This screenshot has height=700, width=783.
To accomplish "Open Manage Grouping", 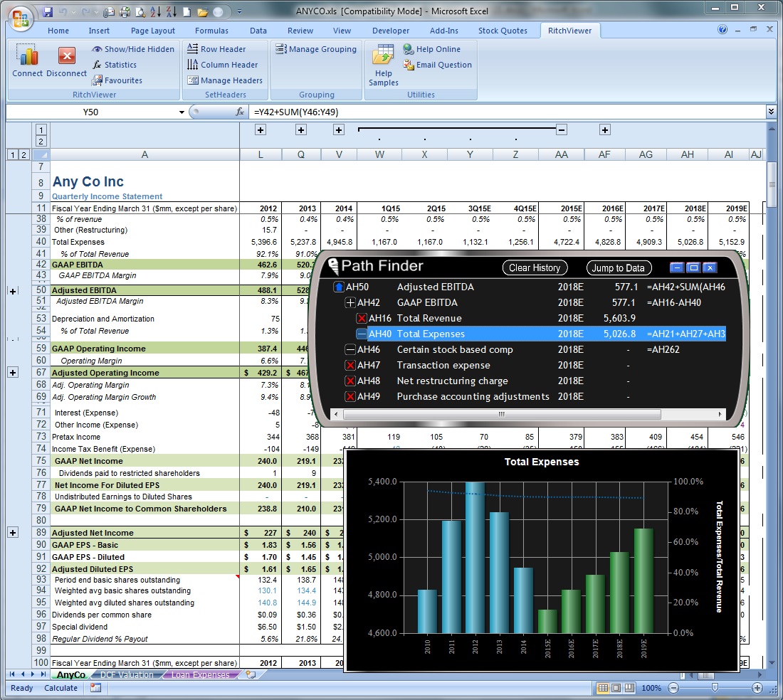I will click(x=316, y=49).
